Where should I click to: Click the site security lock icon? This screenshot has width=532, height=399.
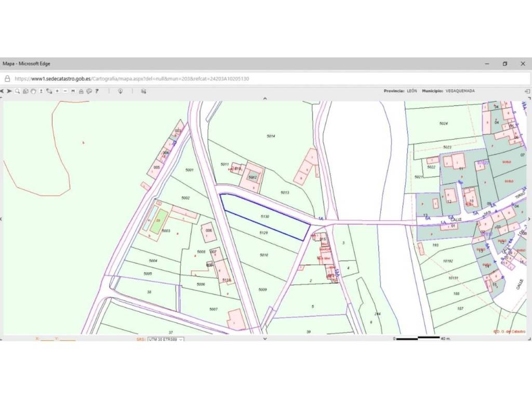pos(7,79)
